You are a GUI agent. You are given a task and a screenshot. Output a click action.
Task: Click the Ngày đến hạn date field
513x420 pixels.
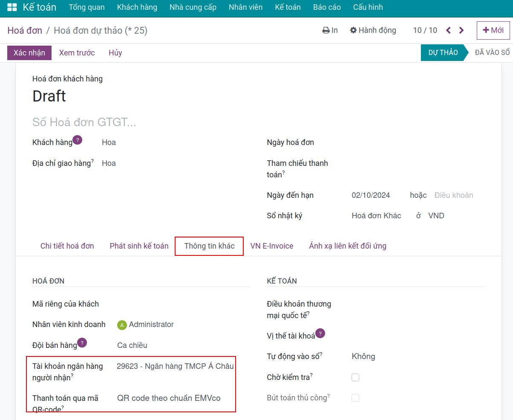[371, 195]
